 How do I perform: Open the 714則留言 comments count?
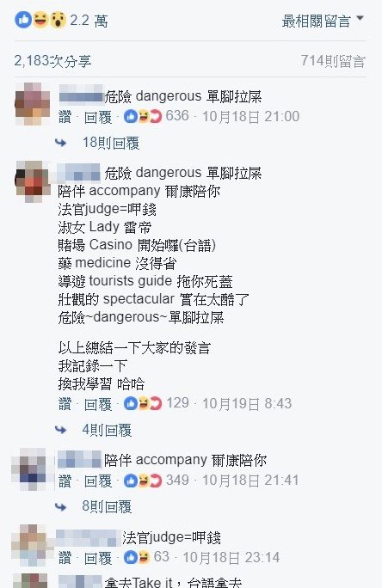(x=333, y=61)
